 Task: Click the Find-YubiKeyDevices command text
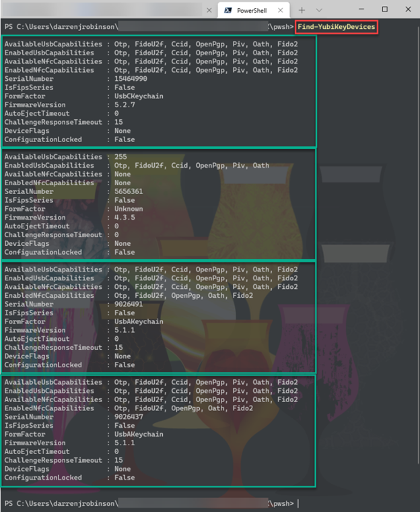tap(337, 27)
